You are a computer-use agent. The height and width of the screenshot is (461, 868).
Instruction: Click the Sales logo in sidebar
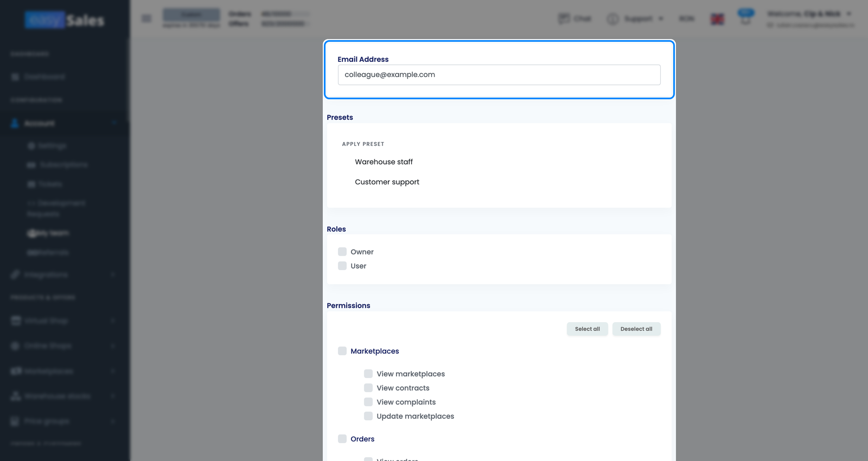[65, 20]
